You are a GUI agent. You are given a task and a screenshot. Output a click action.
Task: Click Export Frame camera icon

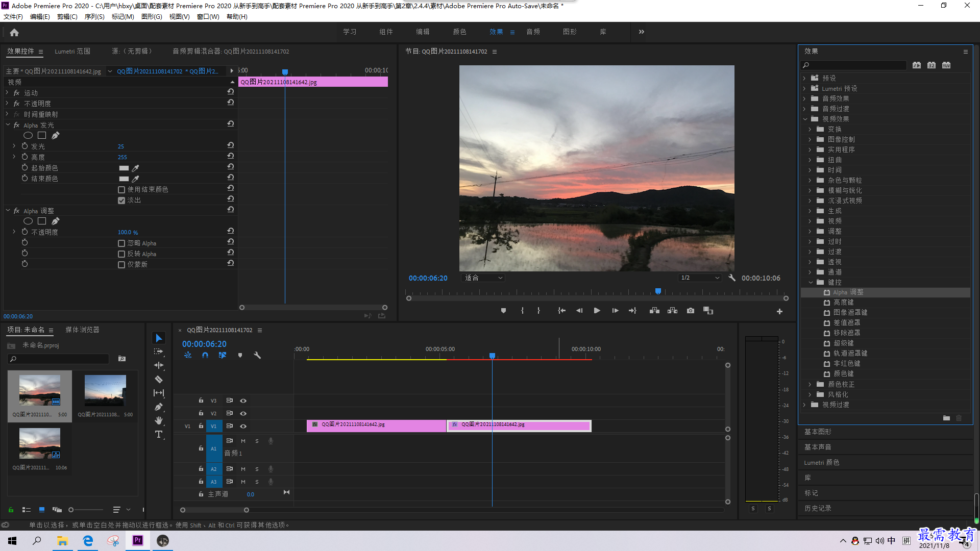tap(691, 311)
